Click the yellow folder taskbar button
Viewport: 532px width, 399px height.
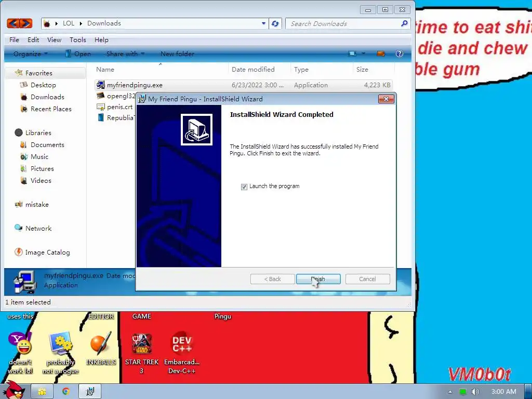[42, 392]
